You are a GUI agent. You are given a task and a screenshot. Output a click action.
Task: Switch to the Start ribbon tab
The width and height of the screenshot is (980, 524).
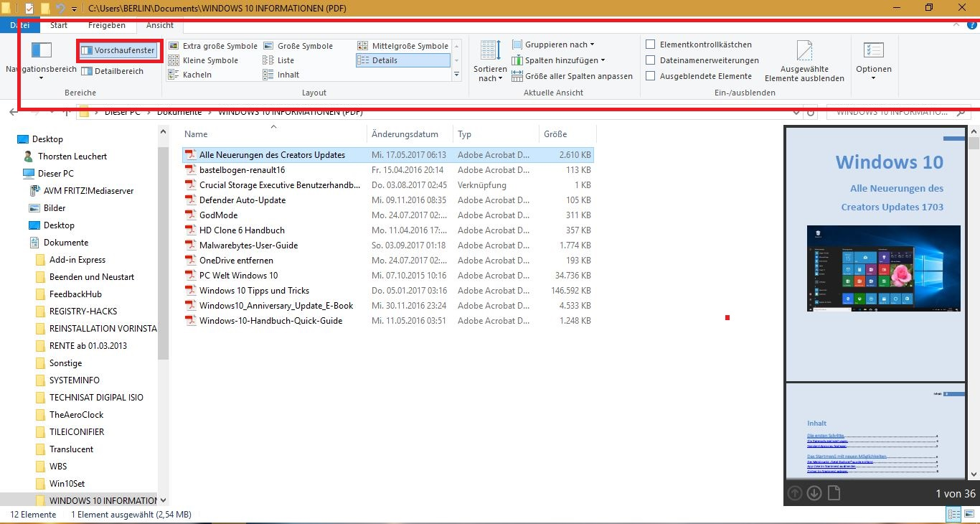59,25
